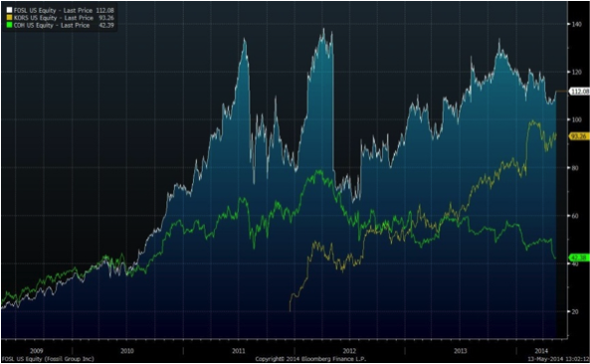The width and height of the screenshot is (590, 364).
Task: Click the 2011 year label
Action: pos(238,351)
